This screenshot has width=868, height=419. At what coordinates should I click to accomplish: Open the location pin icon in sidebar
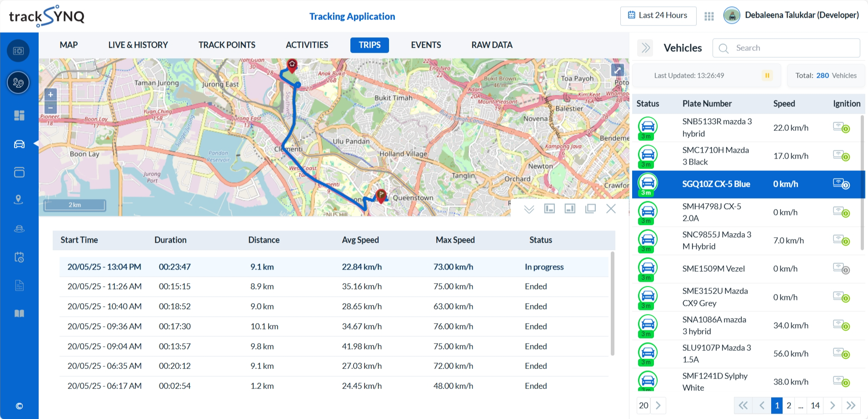(19, 200)
